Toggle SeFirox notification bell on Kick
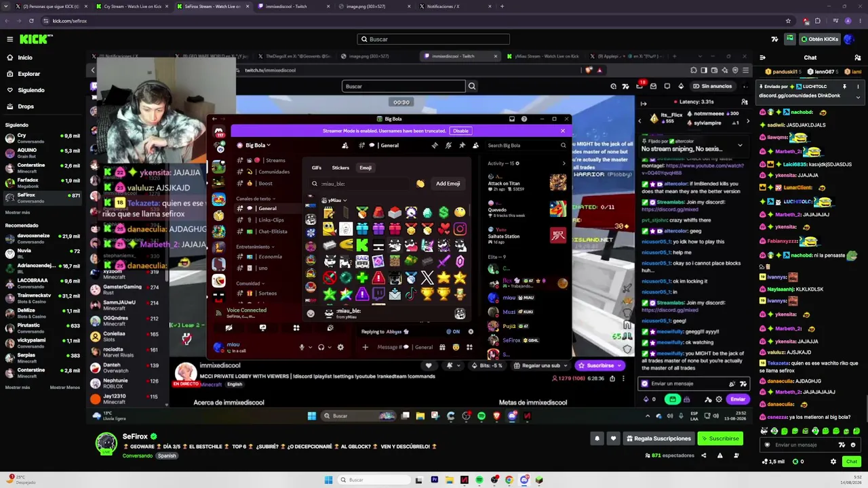868x488 pixels. click(x=597, y=439)
